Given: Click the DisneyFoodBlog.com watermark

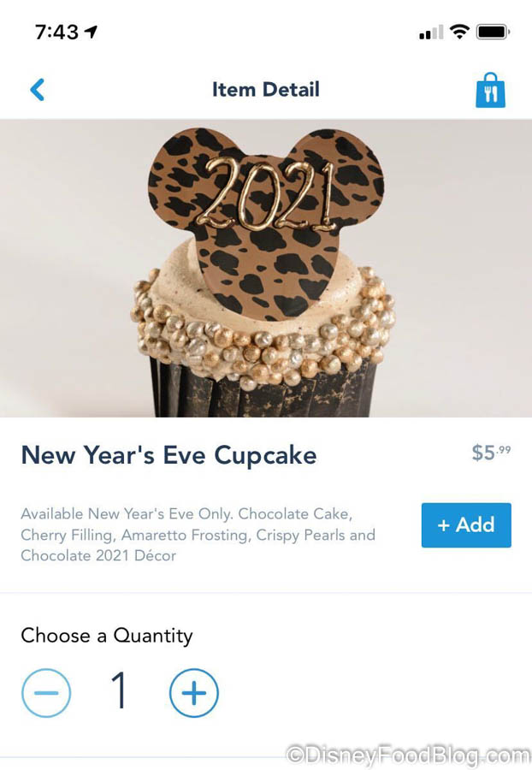Looking at the screenshot, I should point(408,755).
